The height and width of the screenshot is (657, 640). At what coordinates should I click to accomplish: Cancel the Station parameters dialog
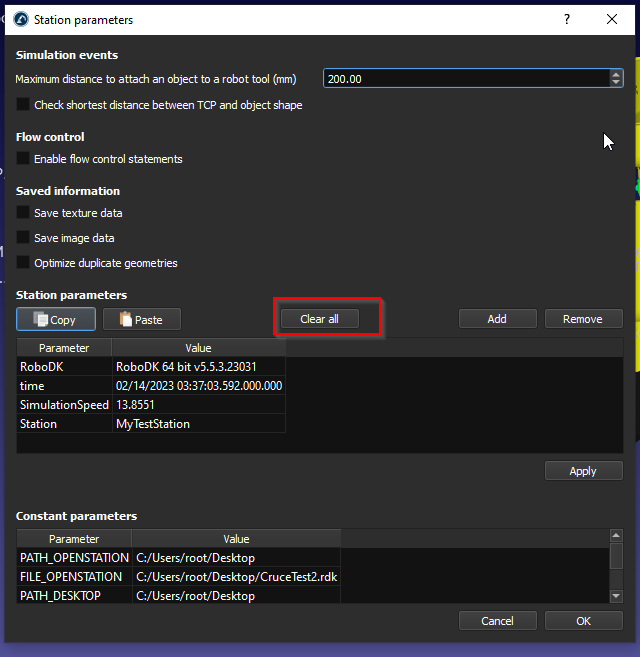497,621
